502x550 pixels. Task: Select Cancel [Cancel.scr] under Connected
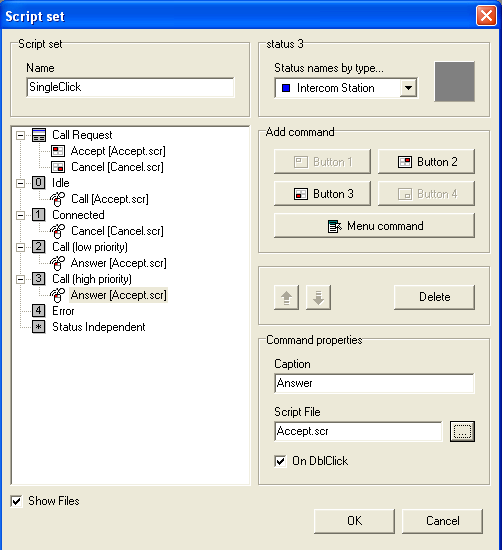117,231
